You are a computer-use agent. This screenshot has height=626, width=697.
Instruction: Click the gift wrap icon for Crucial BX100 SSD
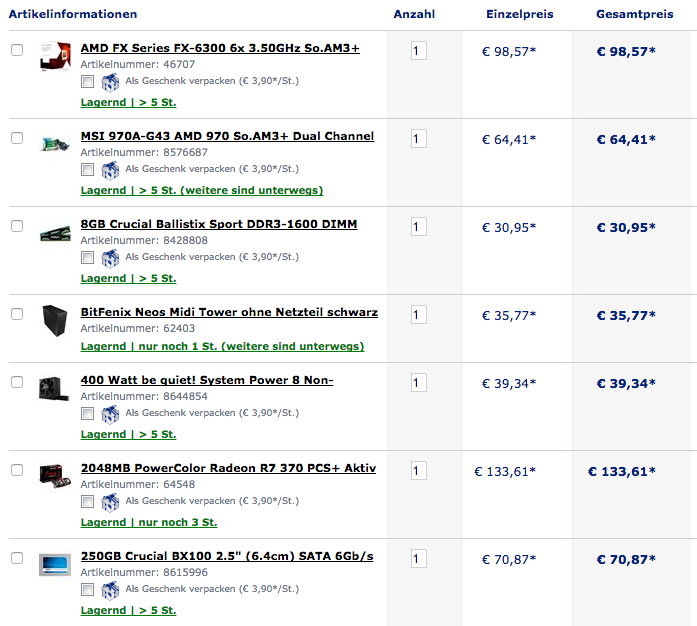pos(110,590)
